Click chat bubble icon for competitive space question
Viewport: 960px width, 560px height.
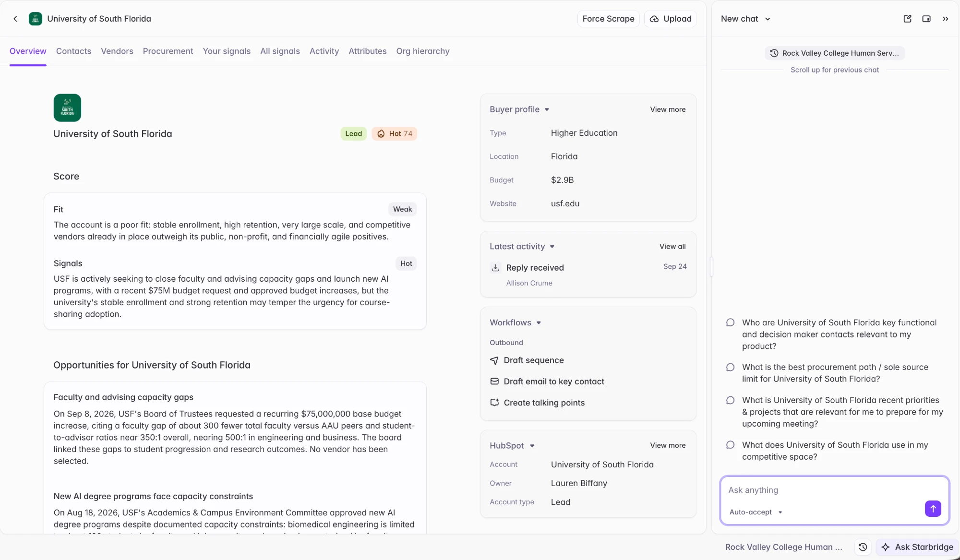point(730,445)
